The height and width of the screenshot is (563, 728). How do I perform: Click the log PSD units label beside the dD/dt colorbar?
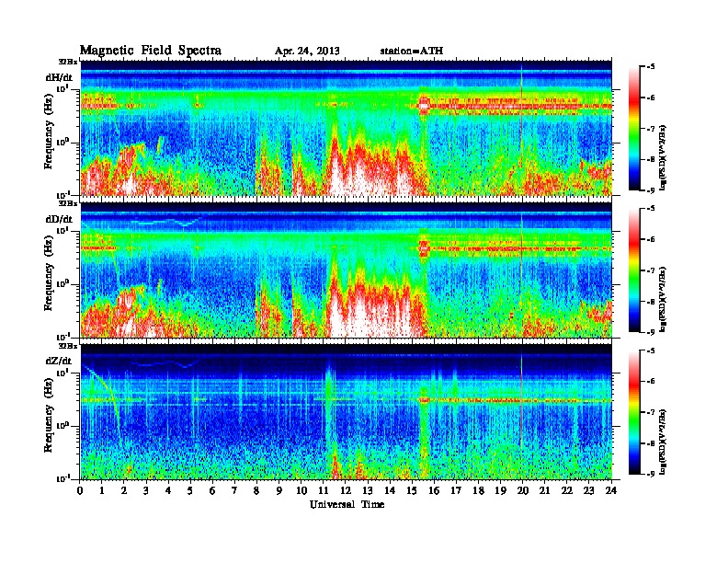663,299
